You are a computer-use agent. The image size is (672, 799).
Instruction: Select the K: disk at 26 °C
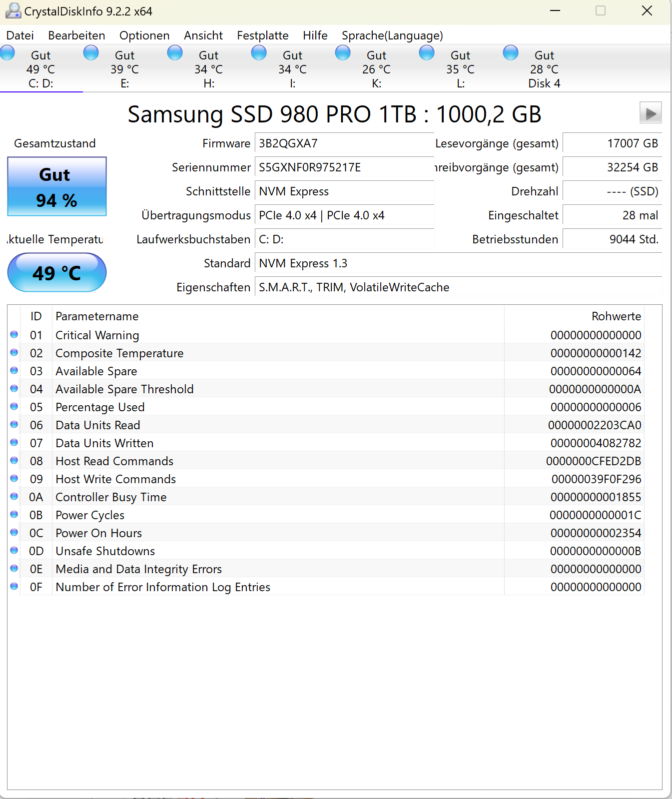click(x=377, y=69)
